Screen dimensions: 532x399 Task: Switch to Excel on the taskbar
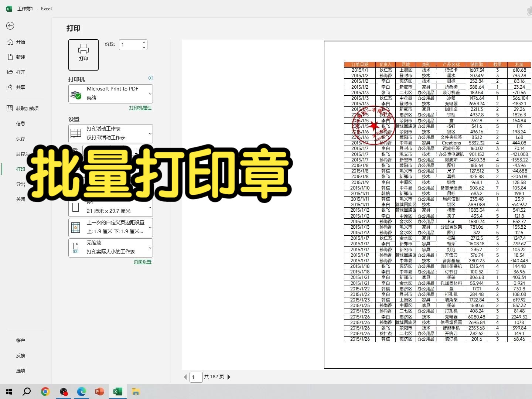tap(117, 392)
